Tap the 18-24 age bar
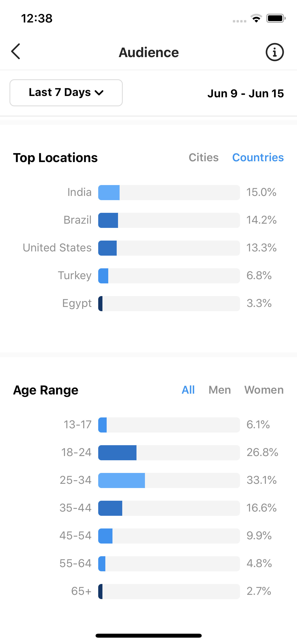The image size is (297, 644). pos(169,453)
